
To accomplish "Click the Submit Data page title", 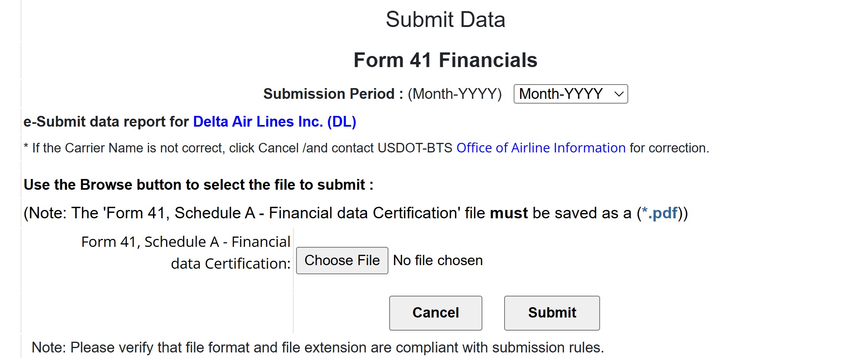I will click(446, 19).
